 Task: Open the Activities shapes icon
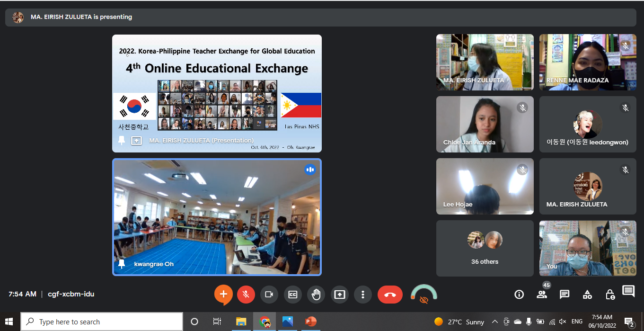pos(587,295)
